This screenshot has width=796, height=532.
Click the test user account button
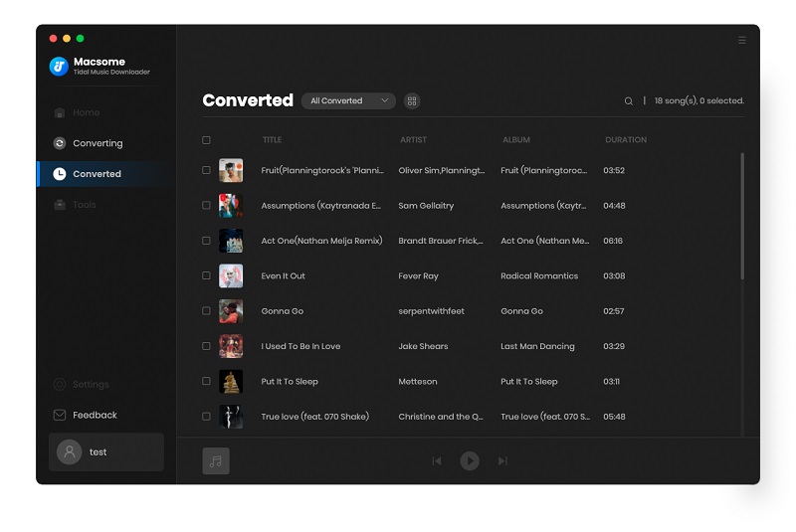pos(106,451)
